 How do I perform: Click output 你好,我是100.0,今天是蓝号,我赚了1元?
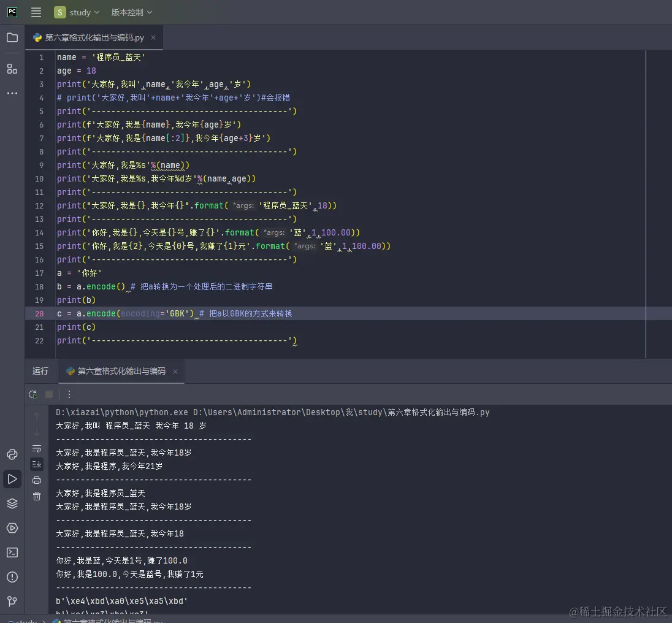click(129, 574)
